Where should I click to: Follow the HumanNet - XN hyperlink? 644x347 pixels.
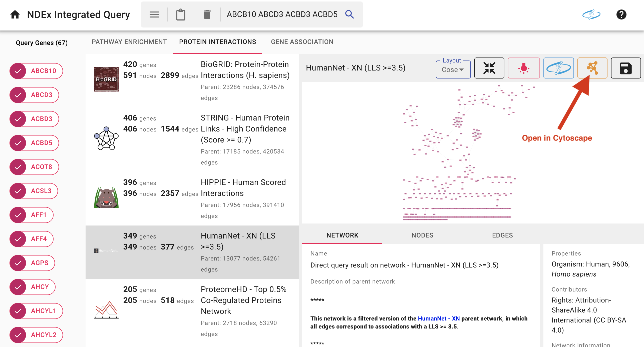coord(439,318)
